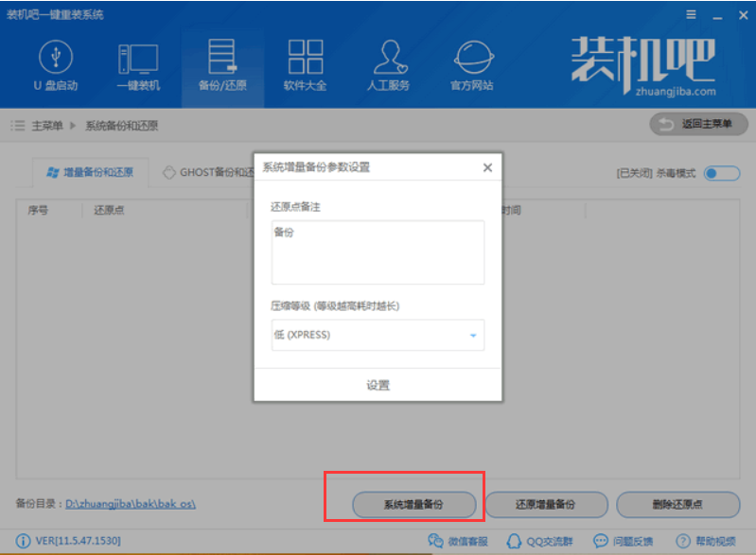Open 问题反馈 feedback
The image size is (756, 555).
623,541
